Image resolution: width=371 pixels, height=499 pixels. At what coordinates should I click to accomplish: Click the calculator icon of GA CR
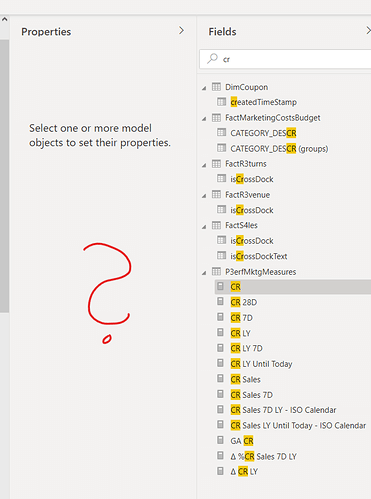(x=220, y=440)
